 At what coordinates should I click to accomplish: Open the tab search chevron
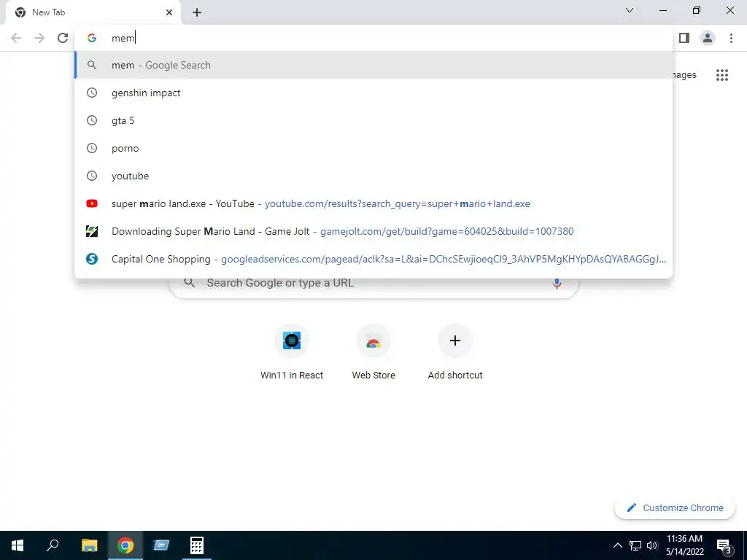coord(630,10)
